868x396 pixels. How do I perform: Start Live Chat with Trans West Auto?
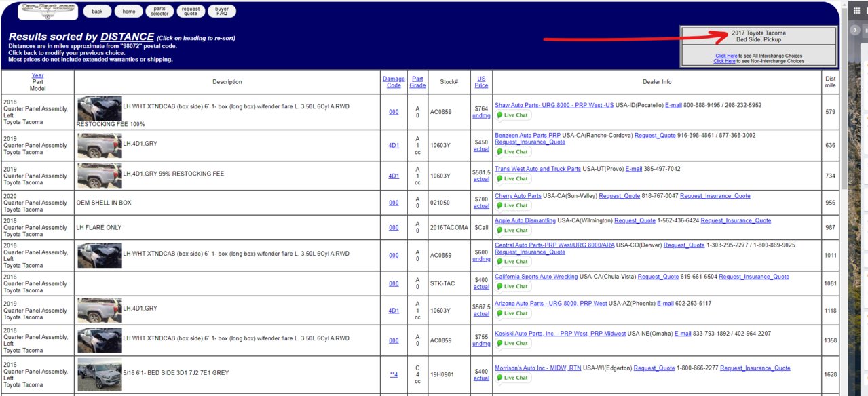513,179
